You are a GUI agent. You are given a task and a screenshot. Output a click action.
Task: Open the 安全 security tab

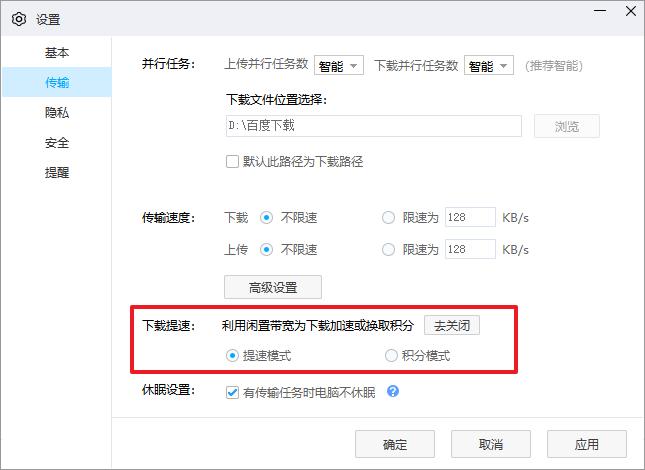pyautogui.click(x=57, y=142)
